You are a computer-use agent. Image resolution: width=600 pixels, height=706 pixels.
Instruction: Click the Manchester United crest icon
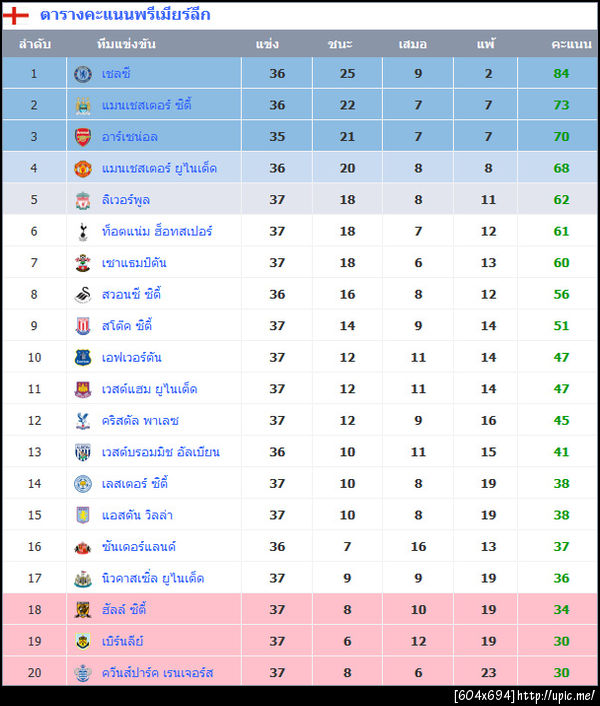click(x=83, y=168)
